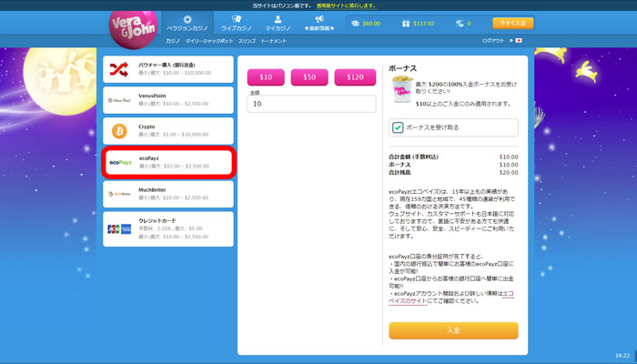The width and height of the screenshot is (637, 364).
Task: Click the 今すぐ入金 button
Action: 512,23
